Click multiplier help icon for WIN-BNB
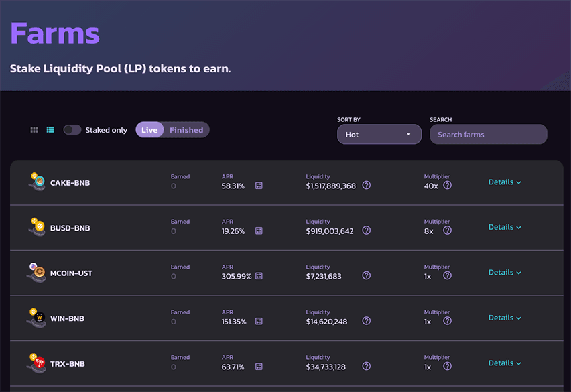Screen dimensions: 571x392 447,321
